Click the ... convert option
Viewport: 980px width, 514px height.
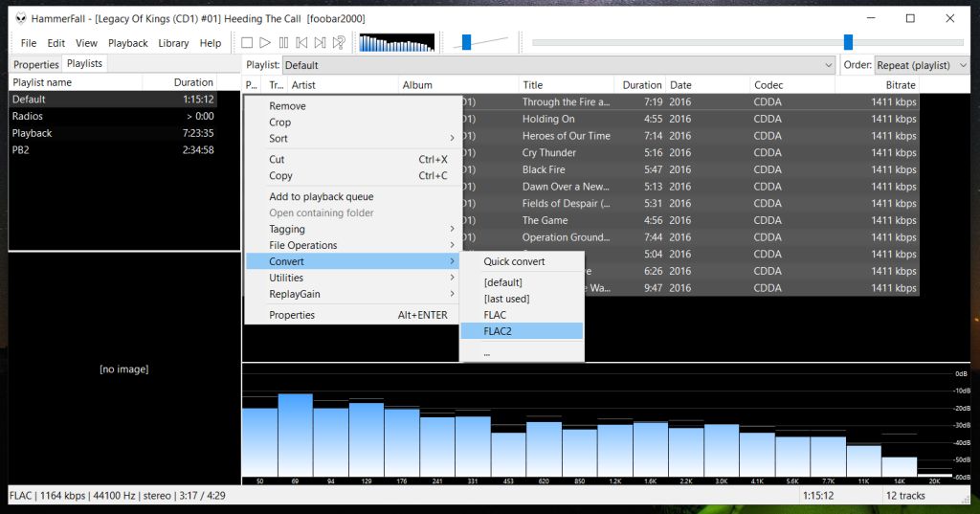pos(522,353)
